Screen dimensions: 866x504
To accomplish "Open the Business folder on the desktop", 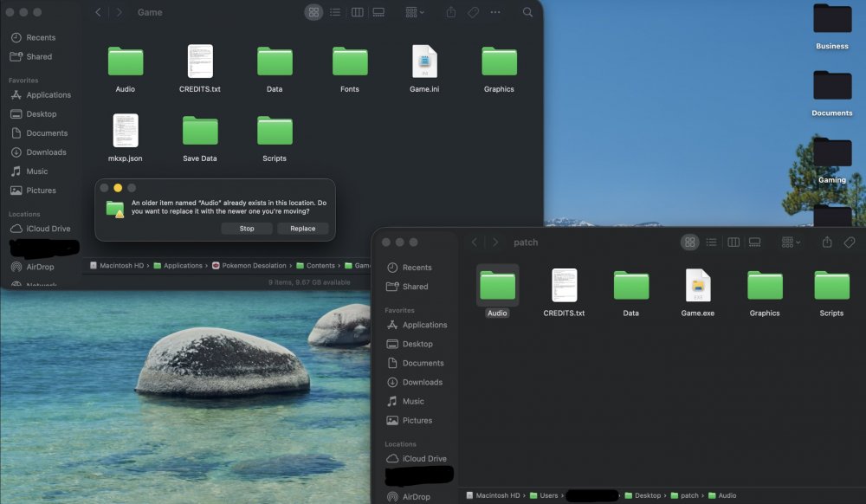I will pyautogui.click(x=831, y=26).
